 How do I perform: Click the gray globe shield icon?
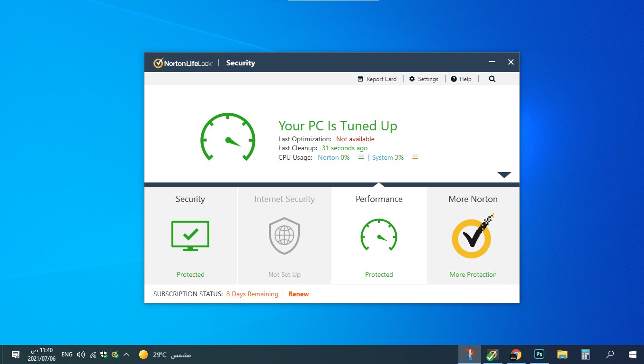tap(285, 236)
